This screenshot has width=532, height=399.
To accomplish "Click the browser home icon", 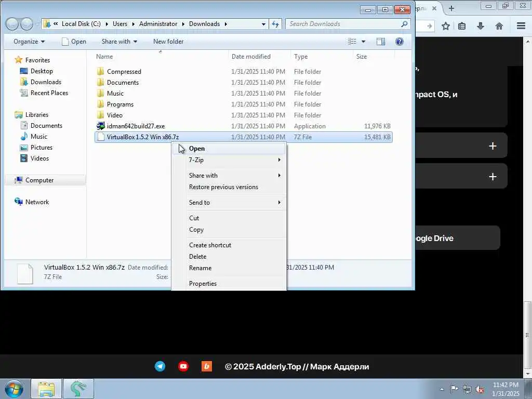I will click(499, 26).
